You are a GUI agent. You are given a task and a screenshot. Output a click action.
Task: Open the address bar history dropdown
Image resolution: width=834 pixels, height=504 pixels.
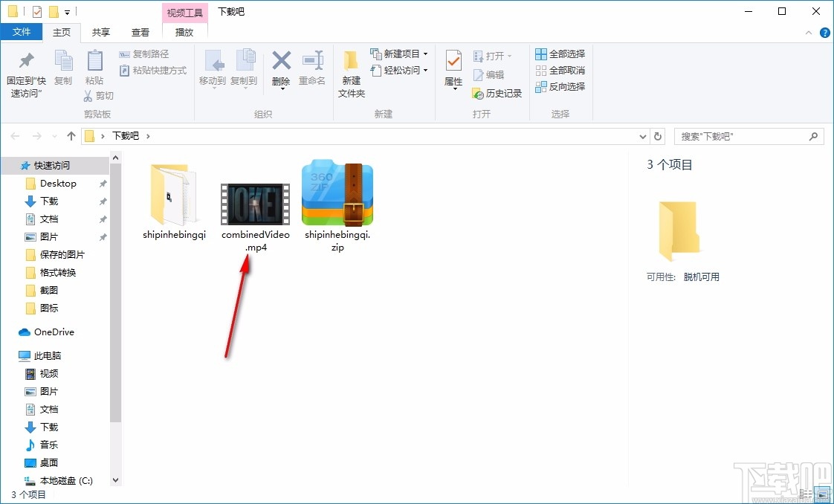[x=642, y=136]
